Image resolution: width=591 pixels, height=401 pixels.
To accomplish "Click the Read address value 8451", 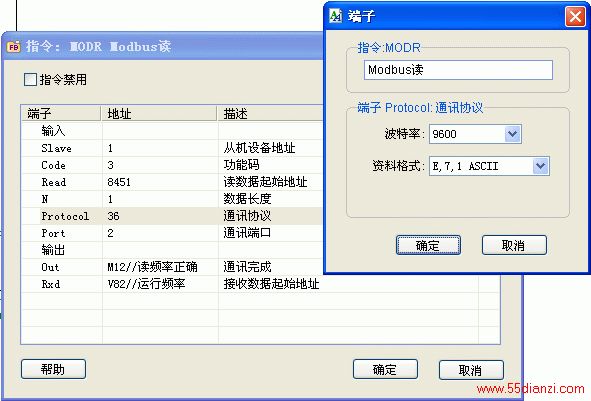I will click(x=119, y=182).
